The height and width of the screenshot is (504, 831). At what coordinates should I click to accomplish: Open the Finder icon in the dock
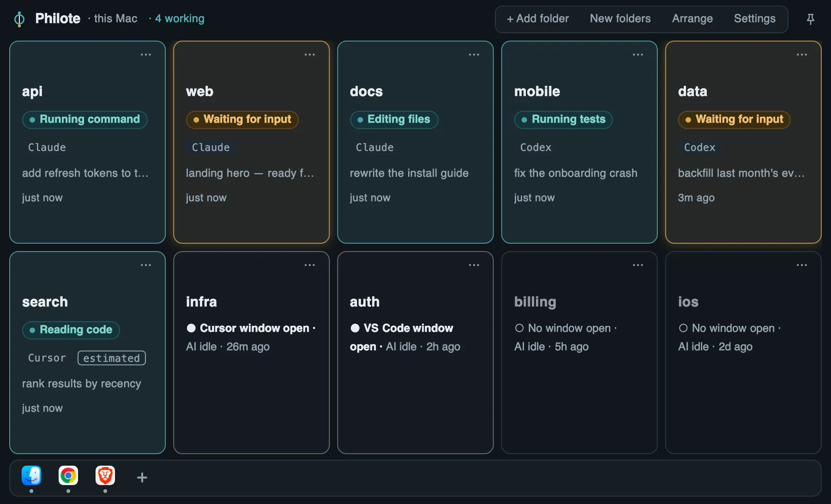pos(31,475)
